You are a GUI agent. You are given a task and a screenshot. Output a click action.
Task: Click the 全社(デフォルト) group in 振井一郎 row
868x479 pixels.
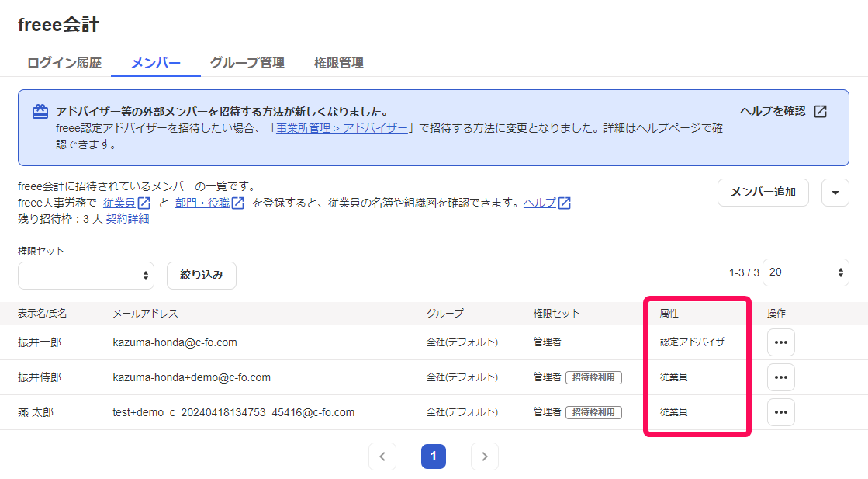coord(462,342)
